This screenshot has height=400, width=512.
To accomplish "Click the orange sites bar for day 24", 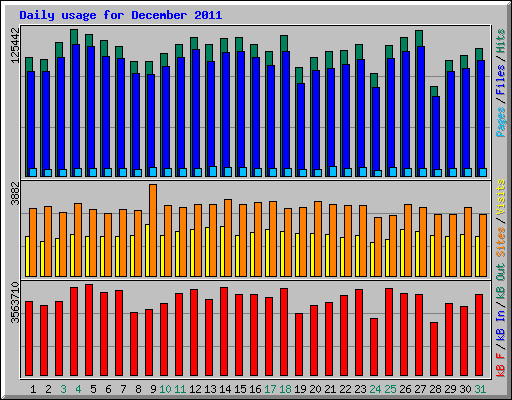I will pos(378,247).
